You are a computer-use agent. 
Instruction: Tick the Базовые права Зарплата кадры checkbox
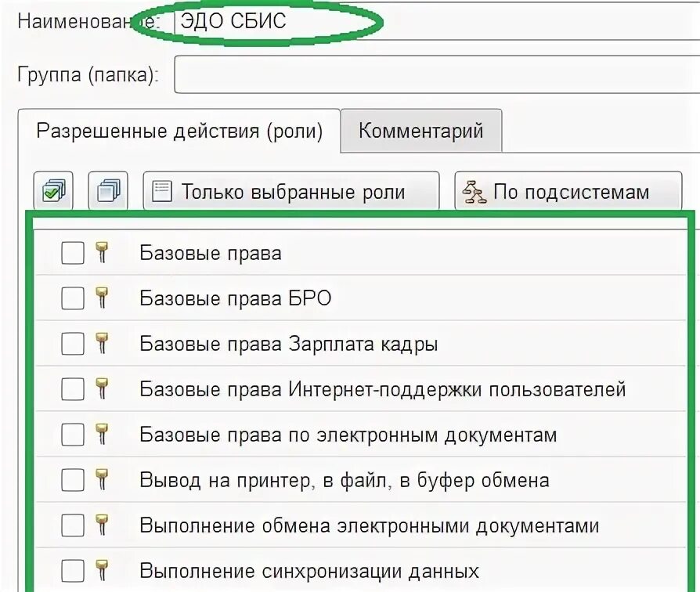tap(73, 343)
